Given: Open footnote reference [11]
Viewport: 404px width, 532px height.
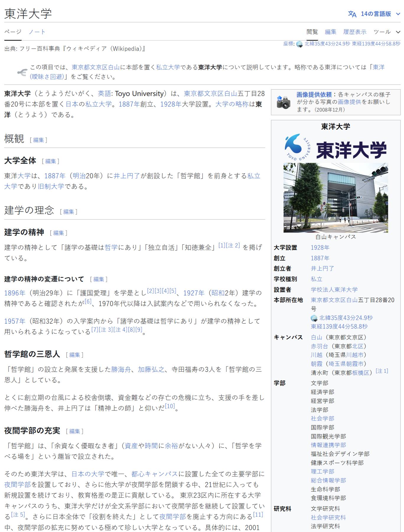Looking at the screenshot, I should [x=258, y=515].
